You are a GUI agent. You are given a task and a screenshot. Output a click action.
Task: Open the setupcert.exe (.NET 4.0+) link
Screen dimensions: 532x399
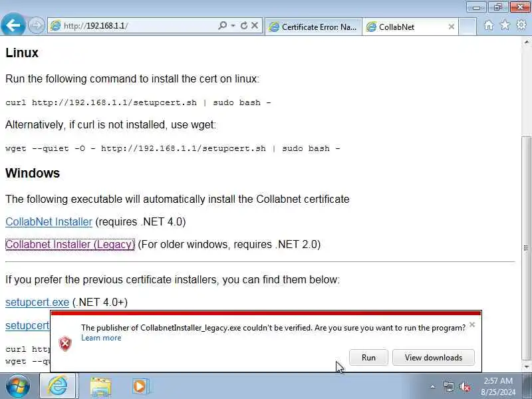(37, 302)
